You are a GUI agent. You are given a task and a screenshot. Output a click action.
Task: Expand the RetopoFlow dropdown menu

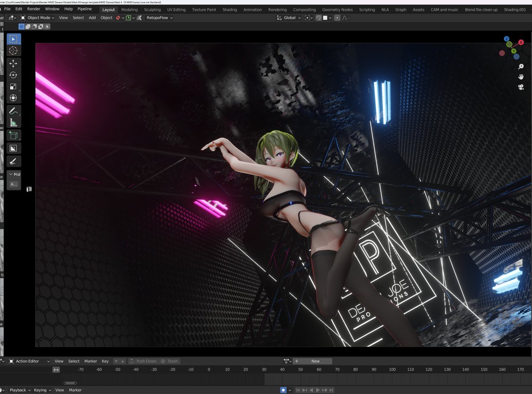pos(159,18)
